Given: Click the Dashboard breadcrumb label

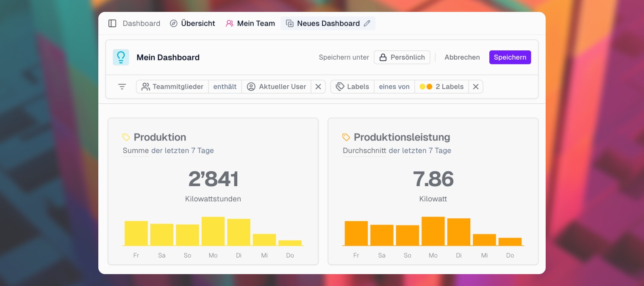Looking at the screenshot, I should (x=142, y=23).
